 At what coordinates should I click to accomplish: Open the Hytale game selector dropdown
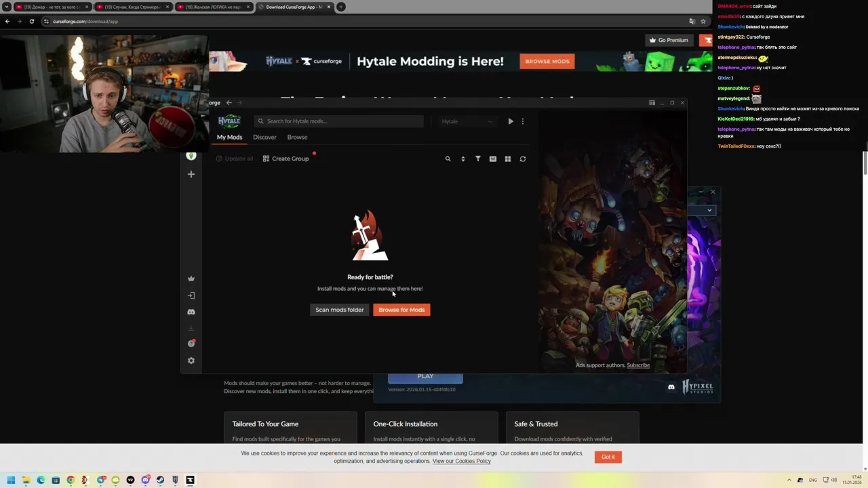pos(467,121)
